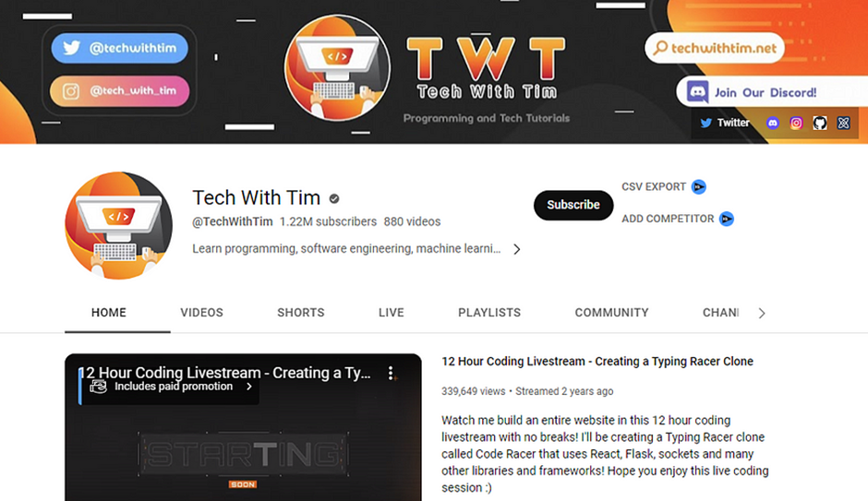Viewport: 868px width, 501px height.
Task: Click the Tech With Tim channel avatar
Action: (118, 226)
